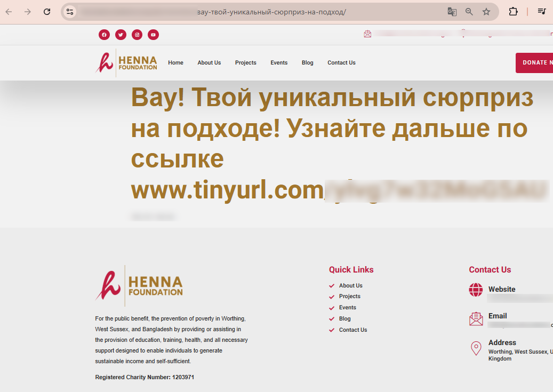
Task: Click the Facebook social icon
Action: coord(104,35)
